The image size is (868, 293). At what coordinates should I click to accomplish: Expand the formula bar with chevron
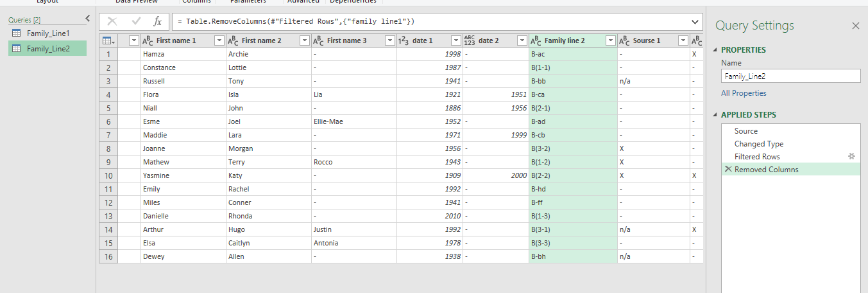[x=695, y=22]
